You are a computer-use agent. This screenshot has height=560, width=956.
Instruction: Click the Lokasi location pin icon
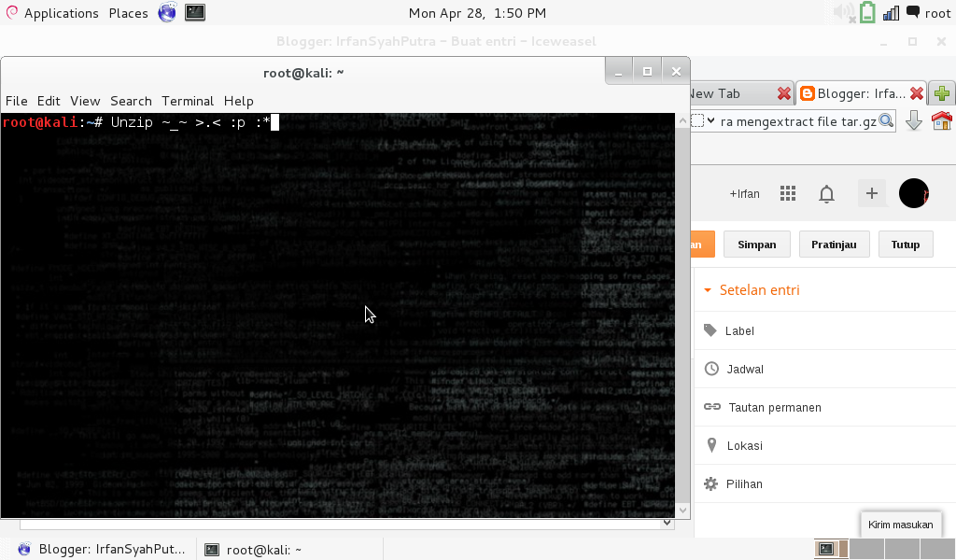tap(710, 445)
